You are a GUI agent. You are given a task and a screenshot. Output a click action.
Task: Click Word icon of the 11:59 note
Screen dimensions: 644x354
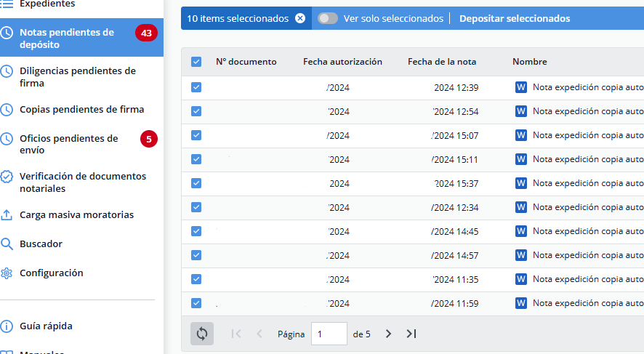tap(520, 303)
